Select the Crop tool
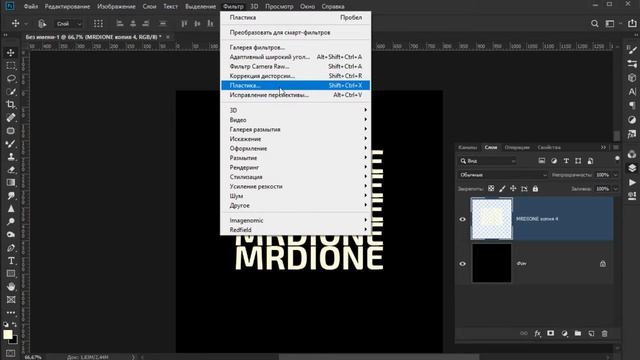This screenshot has width=640, height=360. (x=11, y=104)
